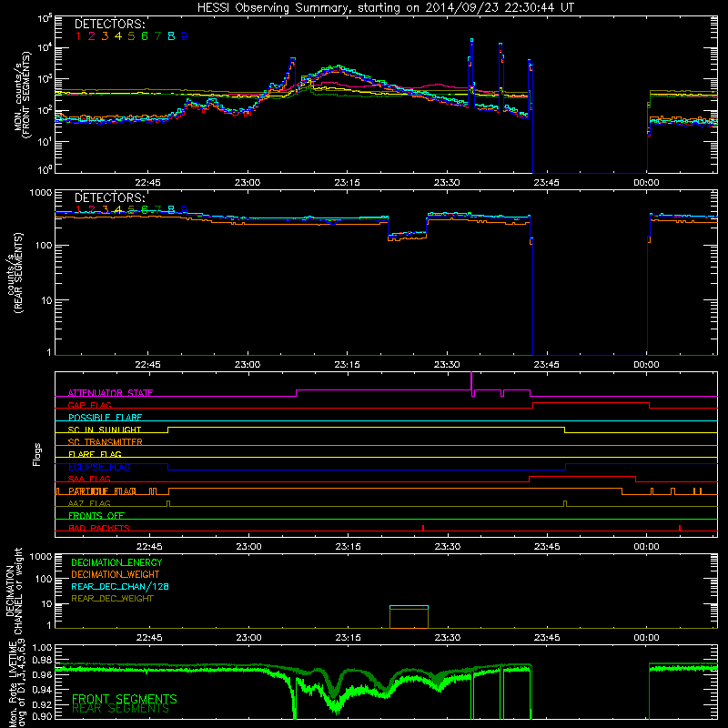Viewport: 728px width, 728px height.
Task: Click the 22:45 tick under front segments plot
Action: [147, 183]
